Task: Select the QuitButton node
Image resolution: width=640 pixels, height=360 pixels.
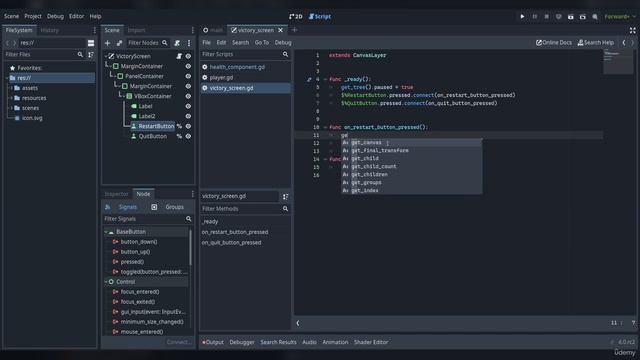Action: 153,136
